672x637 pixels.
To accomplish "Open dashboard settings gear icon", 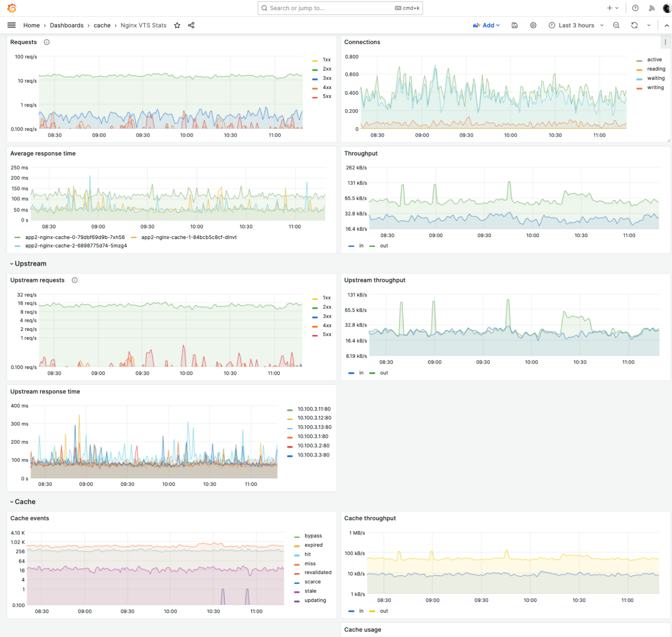I will (x=533, y=25).
